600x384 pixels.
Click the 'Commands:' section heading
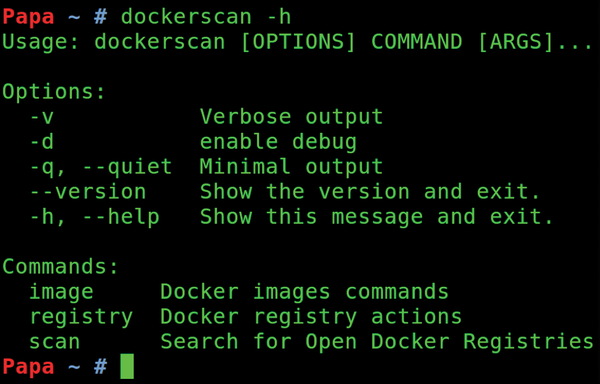click(x=60, y=267)
